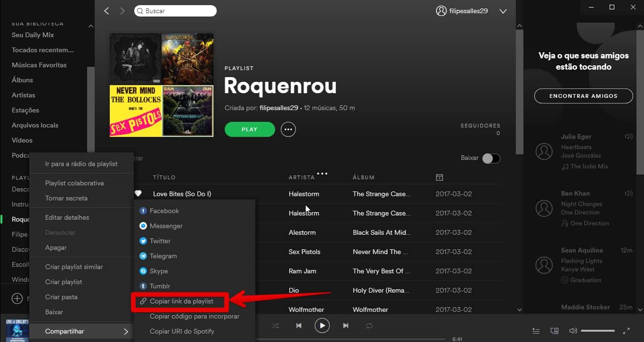
Task: Select Apagar in the context menu
Action: [x=56, y=247]
